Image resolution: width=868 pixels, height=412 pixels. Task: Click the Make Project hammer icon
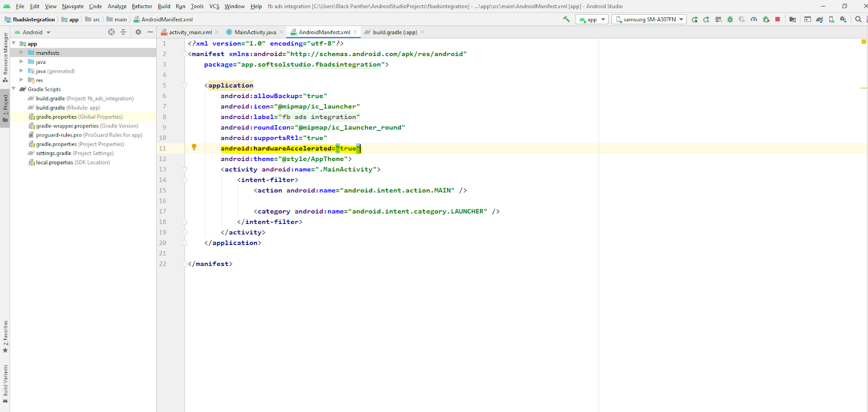[566, 19]
